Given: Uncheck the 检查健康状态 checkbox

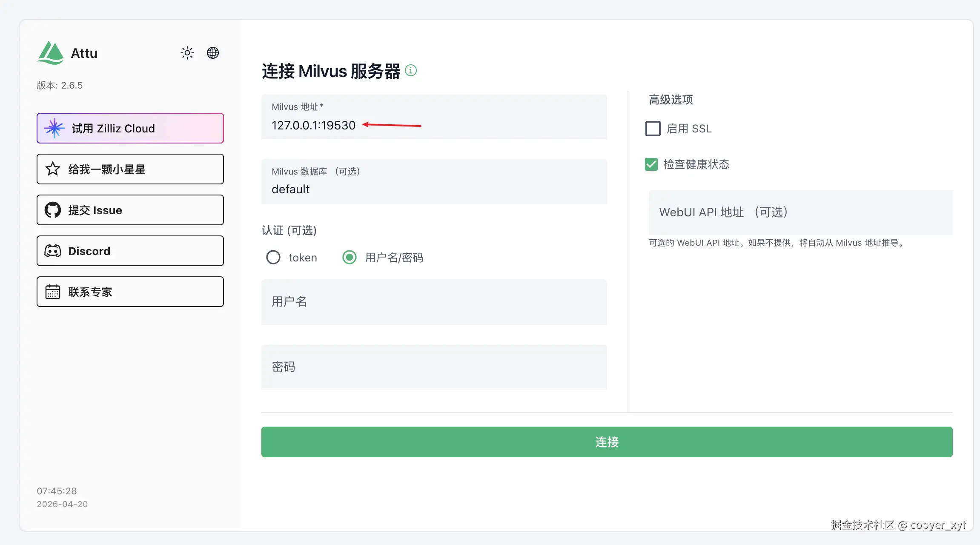Looking at the screenshot, I should click(651, 164).
